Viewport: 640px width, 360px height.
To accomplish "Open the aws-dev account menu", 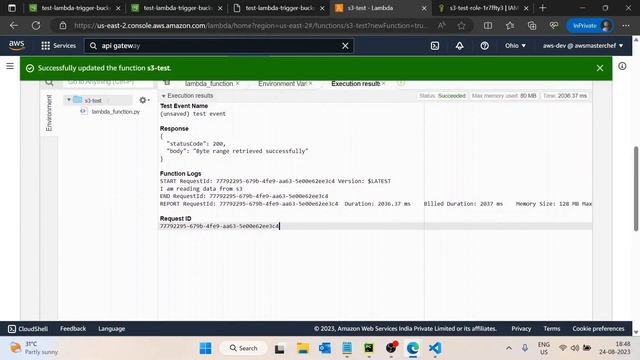I will [583, 46].
